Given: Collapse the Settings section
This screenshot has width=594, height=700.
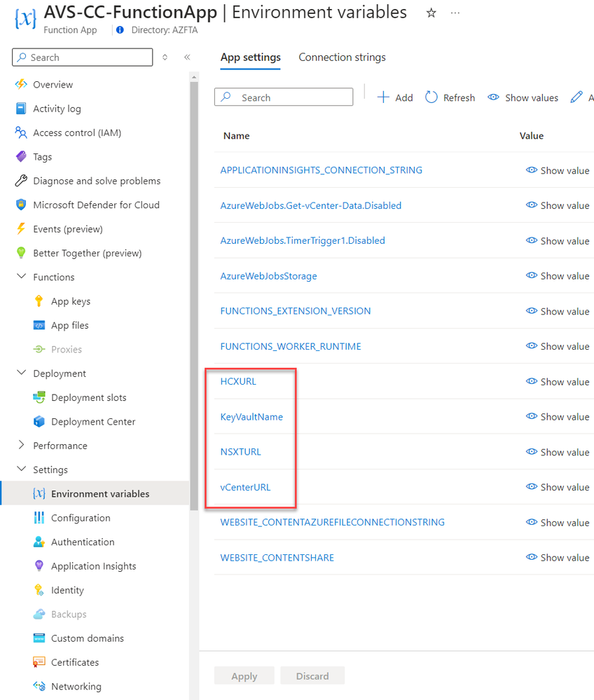Looking at the screenshot, I should point(21,469).
